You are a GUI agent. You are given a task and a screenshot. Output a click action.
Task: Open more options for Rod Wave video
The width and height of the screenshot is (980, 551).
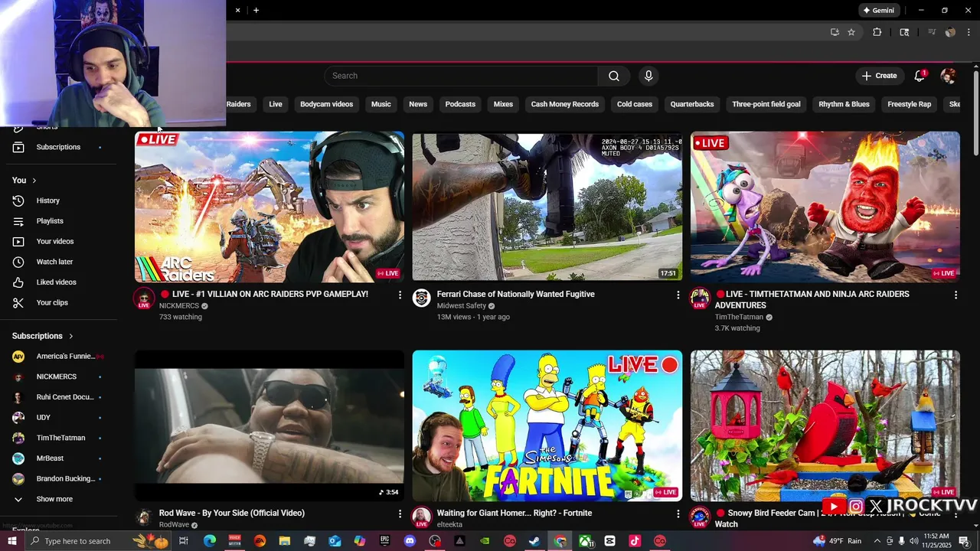(400, 514)
